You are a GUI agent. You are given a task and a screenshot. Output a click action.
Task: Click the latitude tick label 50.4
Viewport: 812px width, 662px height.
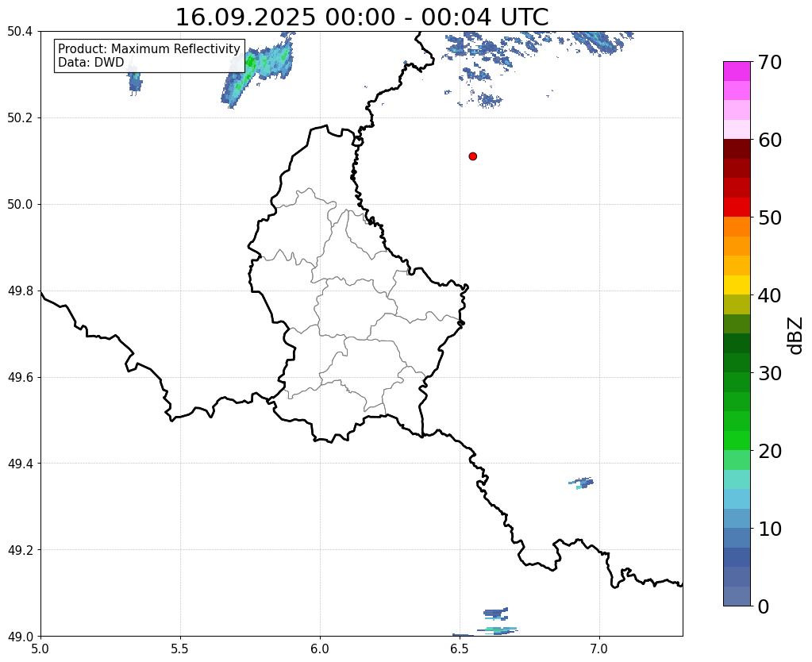pos(20,32)
